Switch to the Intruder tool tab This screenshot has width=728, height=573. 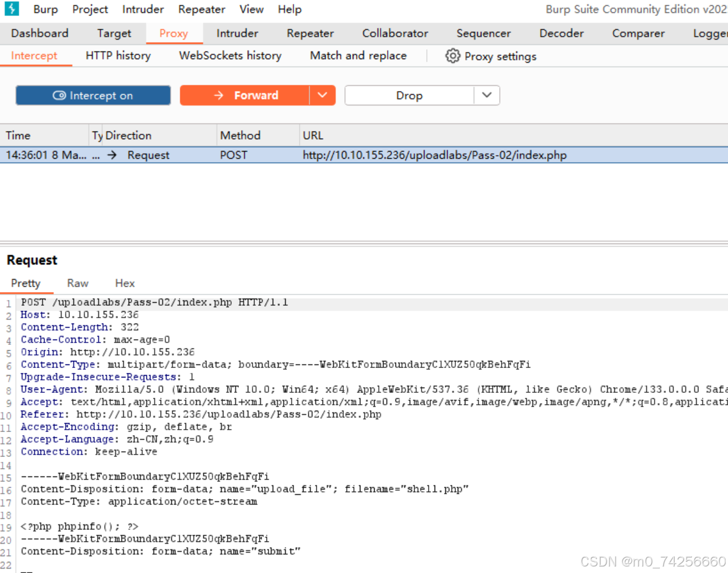click(237, 33)
